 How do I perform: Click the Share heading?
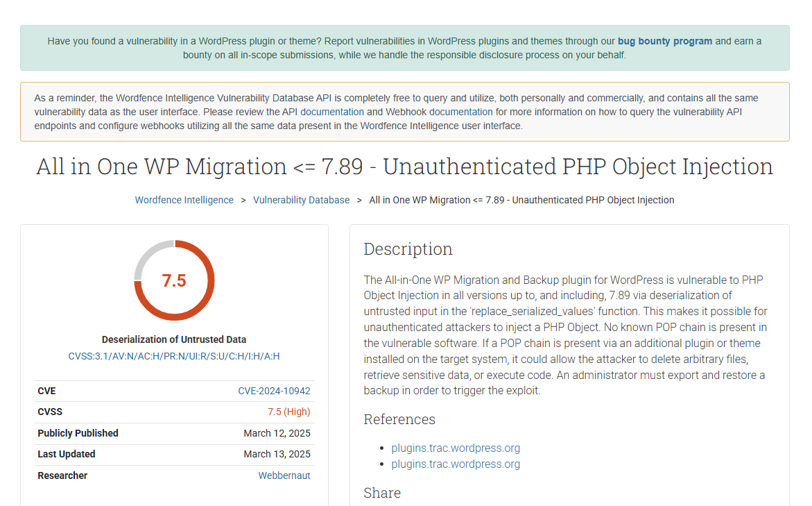pos(382,493)
